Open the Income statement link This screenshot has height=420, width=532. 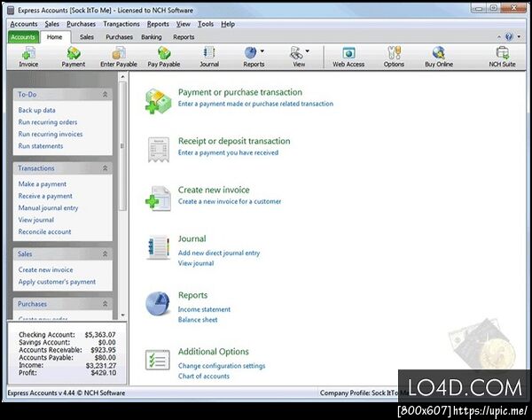coord(204,309)
